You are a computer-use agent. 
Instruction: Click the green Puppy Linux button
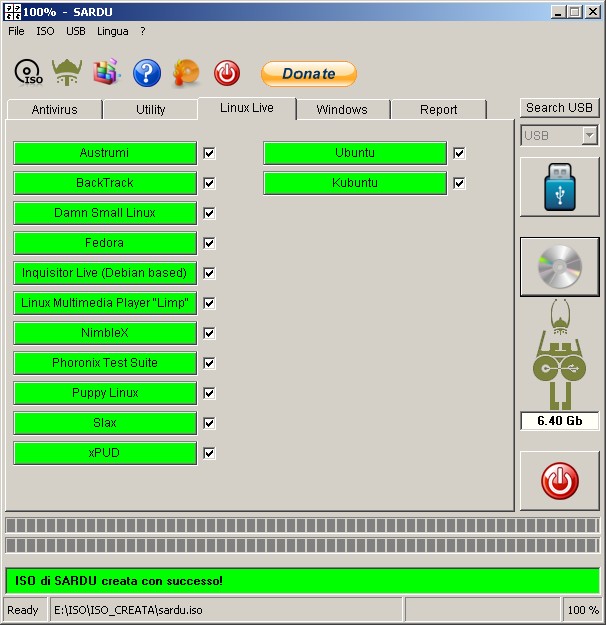tap(105, 393)
